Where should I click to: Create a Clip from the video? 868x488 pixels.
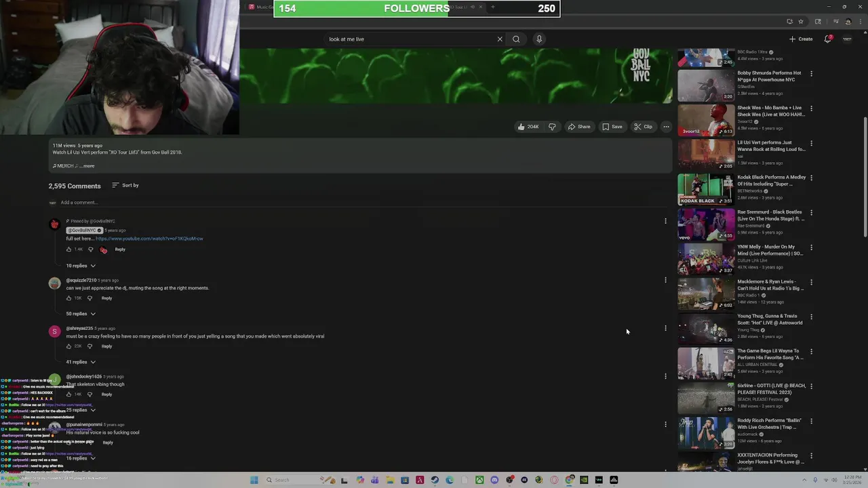[x=643, y=127]
